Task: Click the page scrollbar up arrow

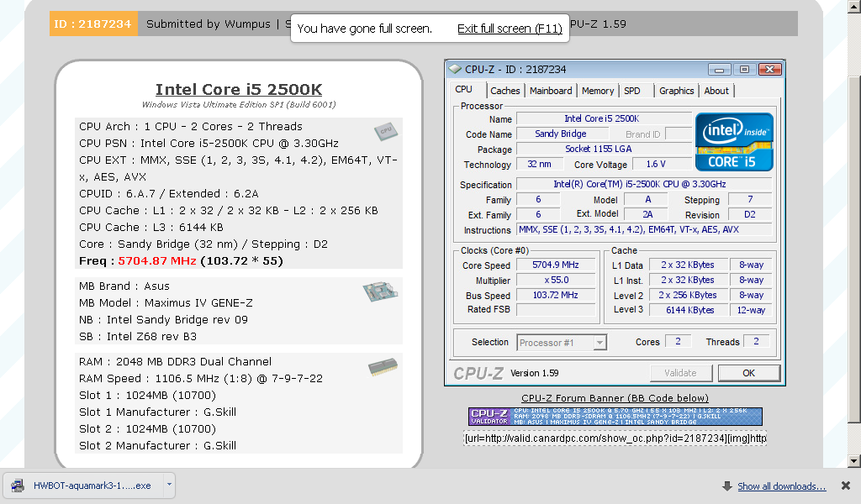Action: pos(854,7)
